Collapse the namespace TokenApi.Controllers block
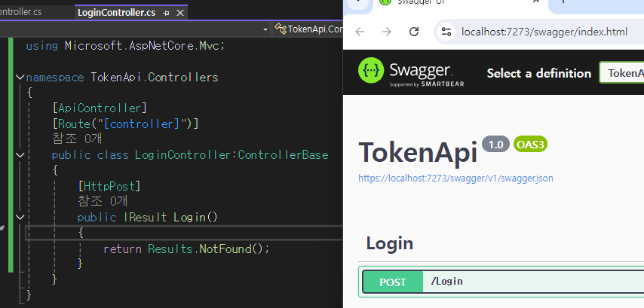The height and width of the screenshot is (308, 644). pos(20,77)
